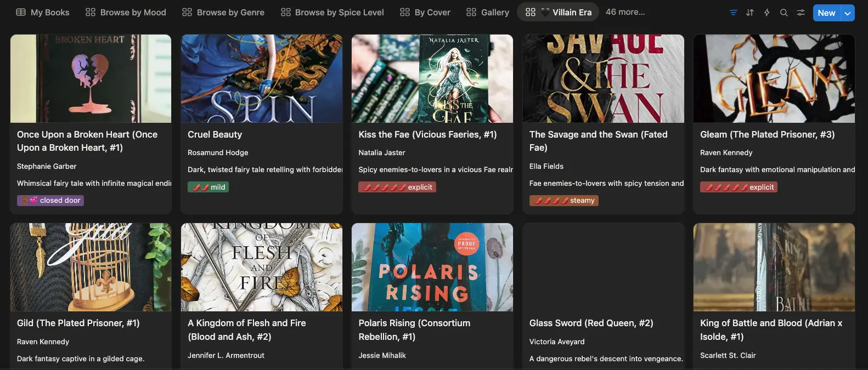The width and height of the screenshot is (868, 370).
Task: Click the Cruel Beauty title
Action: [215, 134]
